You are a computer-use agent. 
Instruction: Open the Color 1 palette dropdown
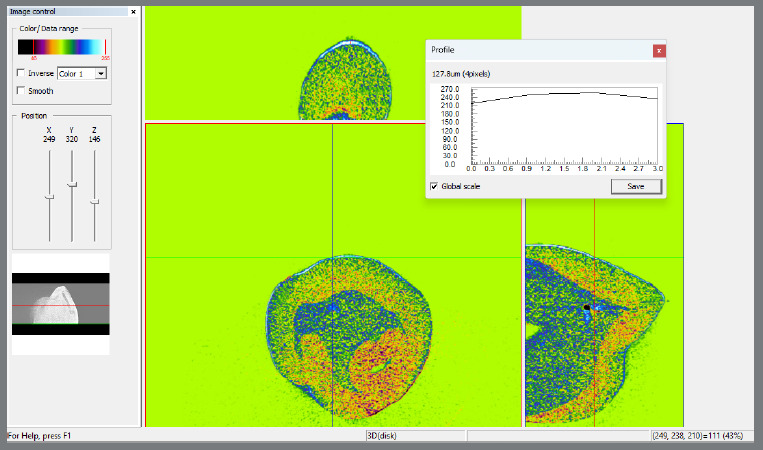pos(82,73)
